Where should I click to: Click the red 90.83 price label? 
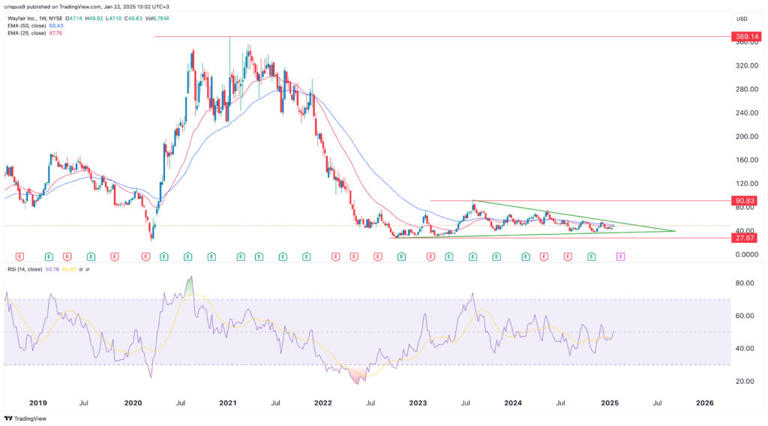[x=743, y=201]
